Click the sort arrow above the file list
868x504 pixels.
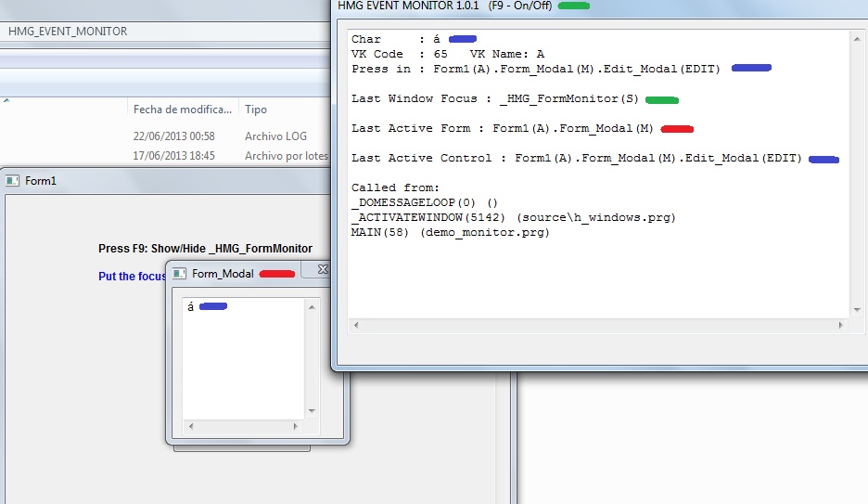tap(6, 99)
